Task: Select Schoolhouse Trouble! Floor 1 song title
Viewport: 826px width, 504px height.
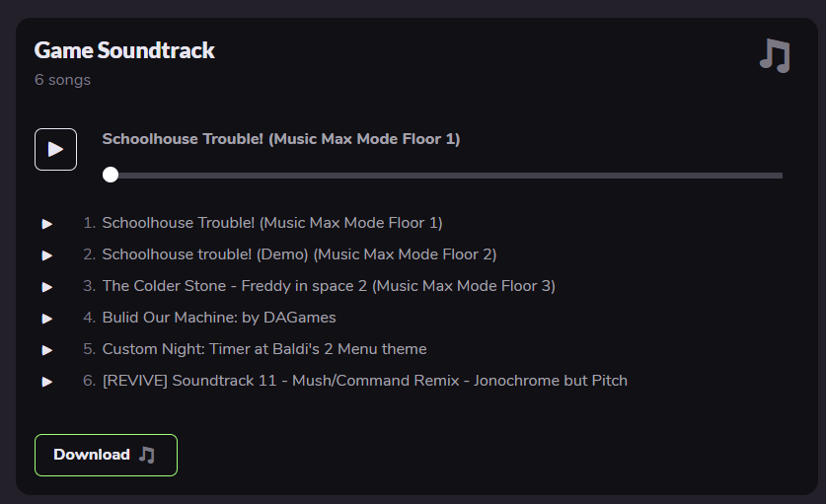Action: pos(271,223)
